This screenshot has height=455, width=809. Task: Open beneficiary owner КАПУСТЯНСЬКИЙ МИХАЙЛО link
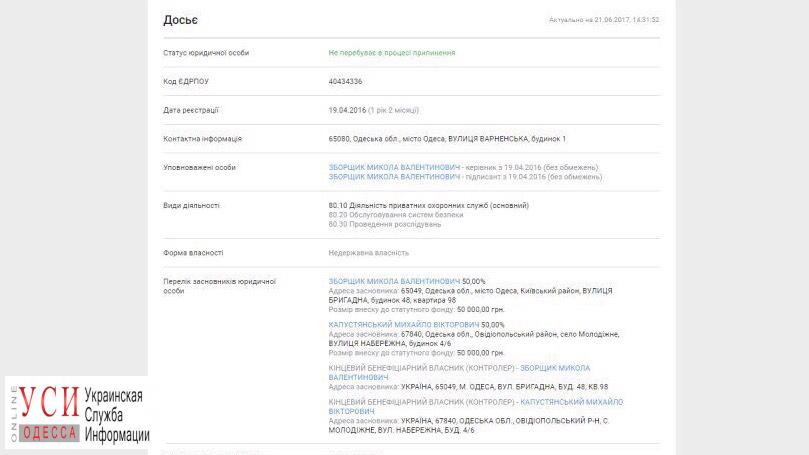[476, 406]
